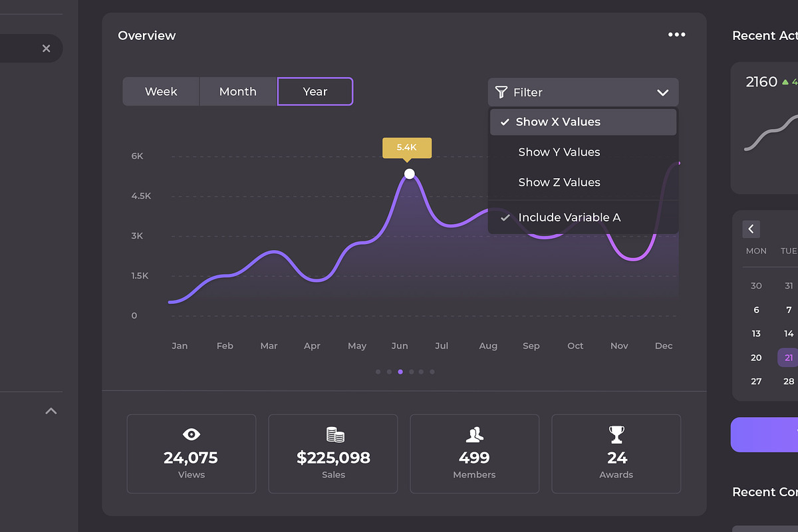Click the trophy icon on the Awards card
This screenshot has width=798, height=532.
(x=616, y=435)
